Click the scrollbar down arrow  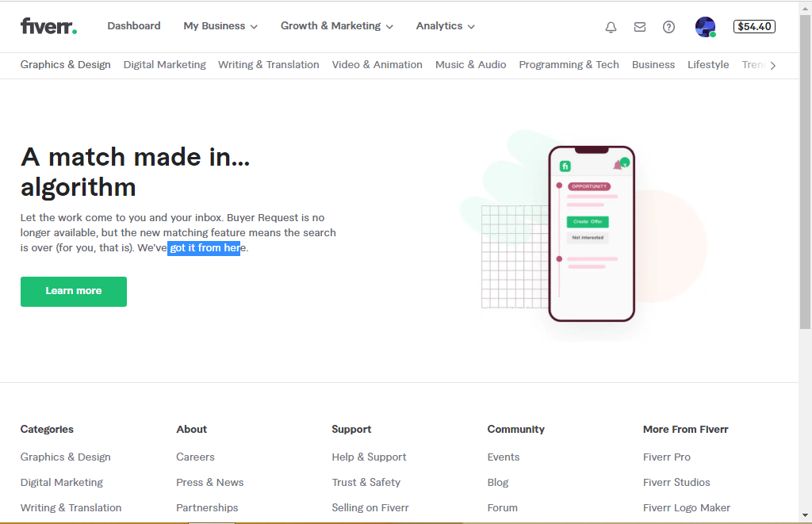805,515
